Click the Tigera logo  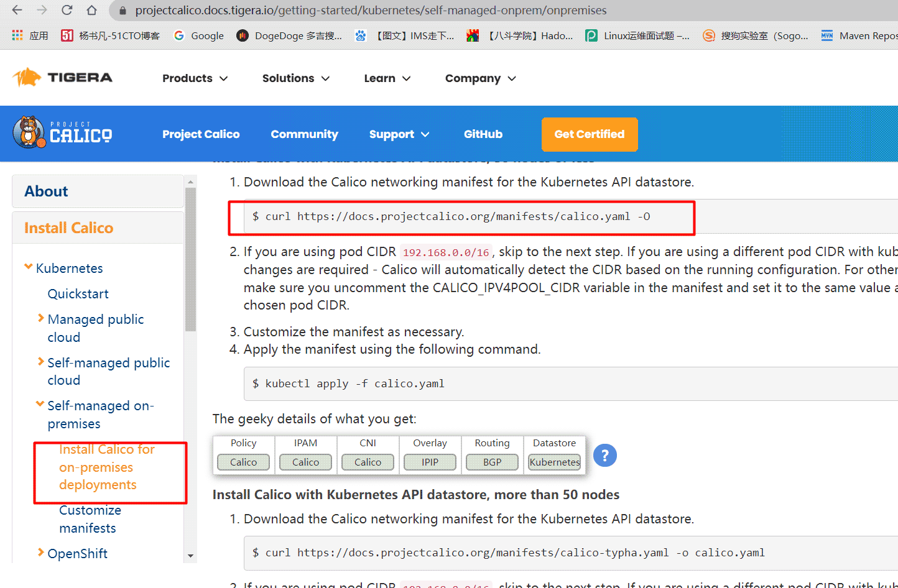(x=62, y=78)
